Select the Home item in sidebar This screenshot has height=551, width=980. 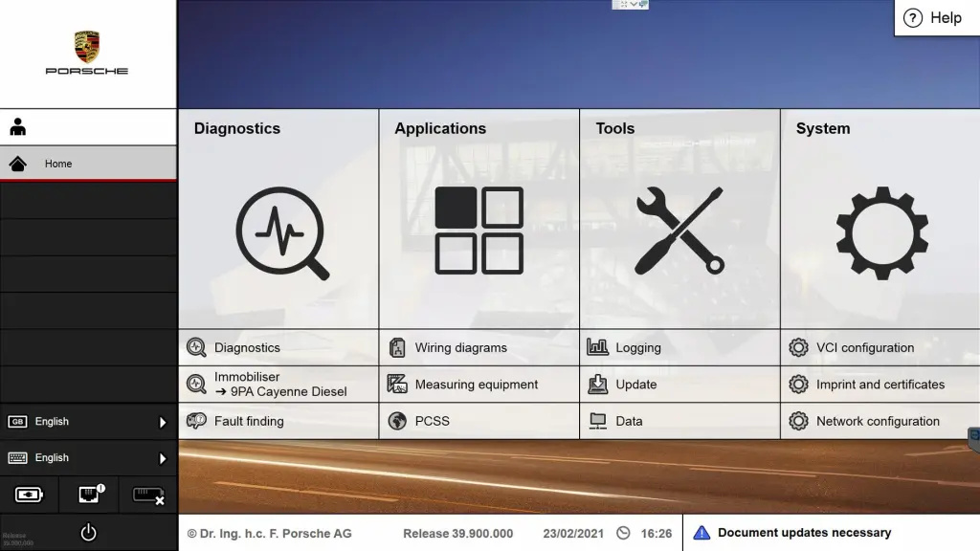pos(88,164)
